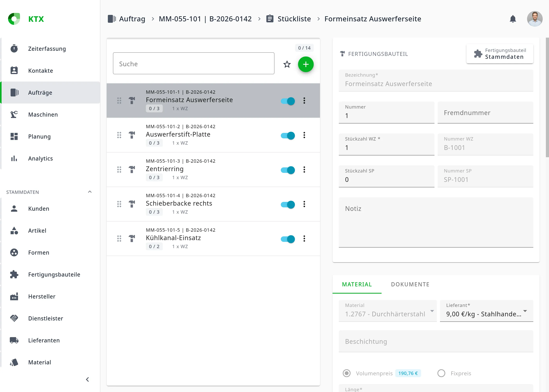Image resolution: width=549 pixels, height=392 pixels.
Task: Click the Lieferanten truck icon
Action: 14,340
